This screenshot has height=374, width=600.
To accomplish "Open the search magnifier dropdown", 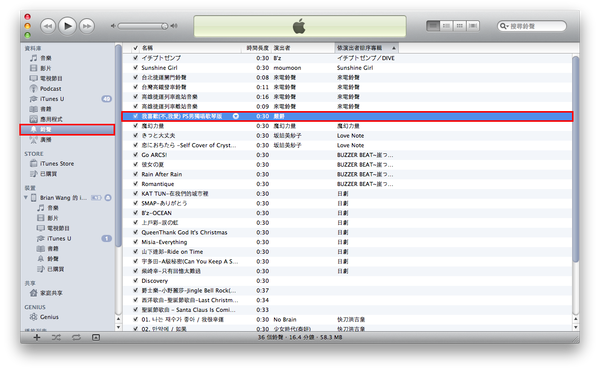I will coord(504,26).
